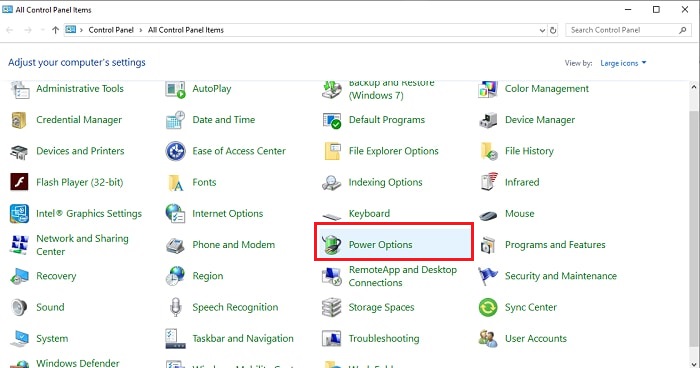Open the Administrative Tools icon
The image size is (700, 368).
(19, 89)
